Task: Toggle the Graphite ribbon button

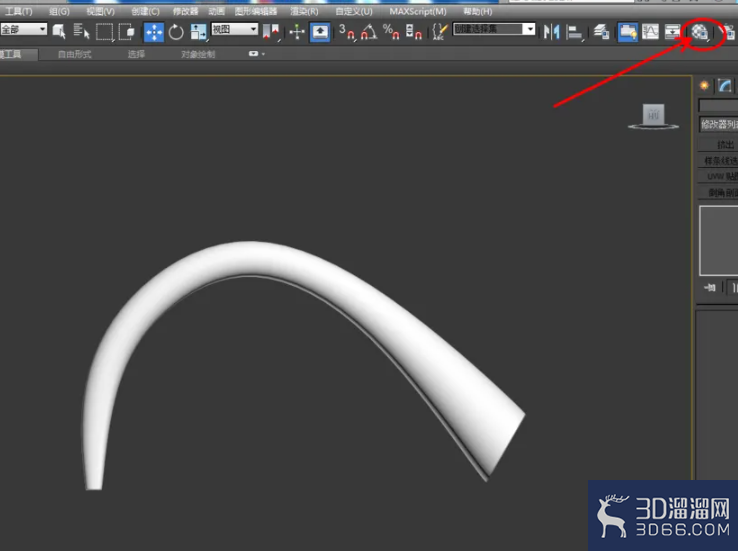Action: click(627, 32)
